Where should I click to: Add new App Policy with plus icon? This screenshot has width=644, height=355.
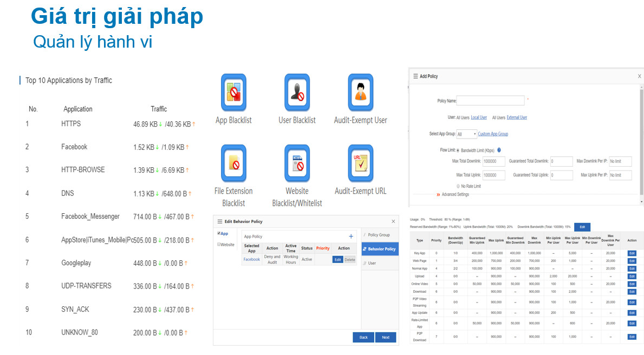[351, 236]
